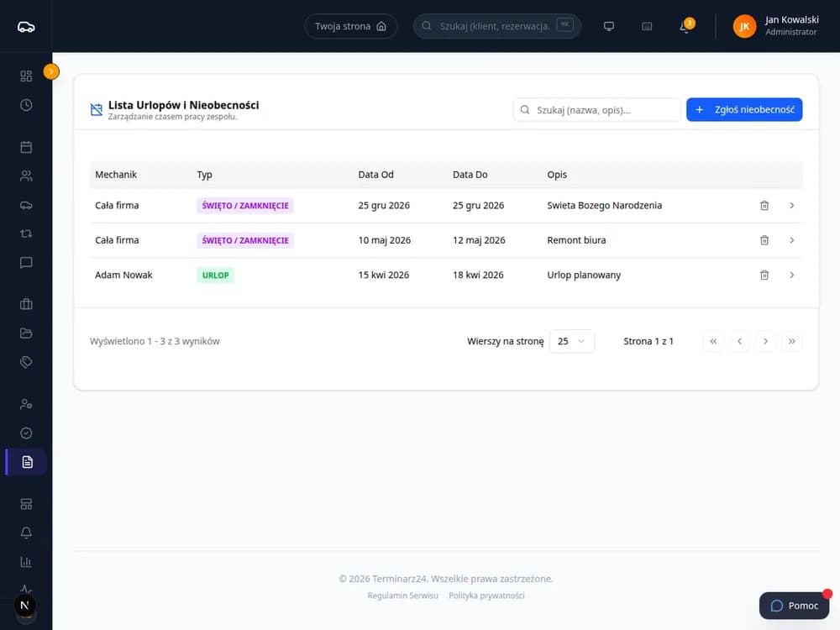
Task: Expand Adam Nowak row details chevron
Action: pyautogui.click(x=791, y=275)
